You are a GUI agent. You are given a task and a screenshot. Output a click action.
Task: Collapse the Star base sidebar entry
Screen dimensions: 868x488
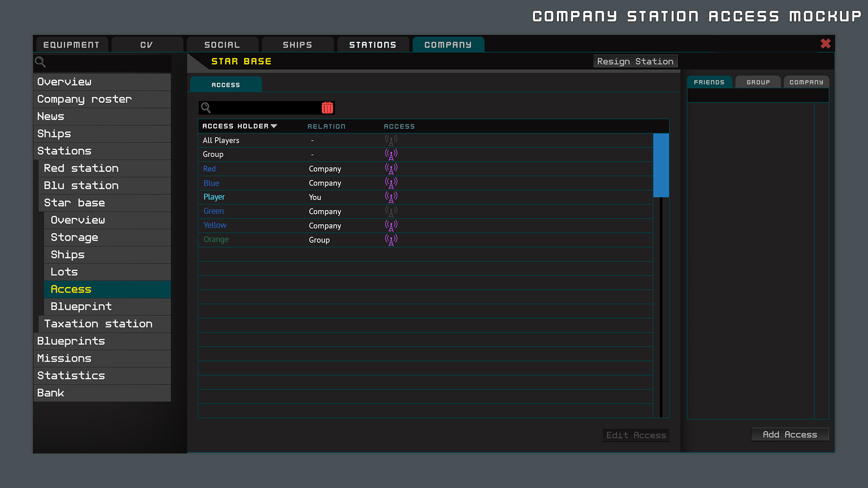(74, 203)
